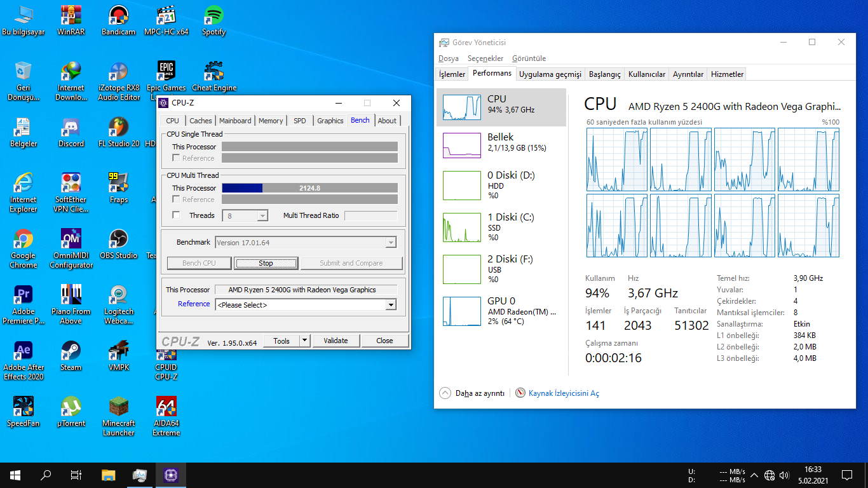Image resolution: width=868 pixels, height=488 pixels.
Task: Show hidden system tray icons chevron
Action: click(x=754, y=475)
